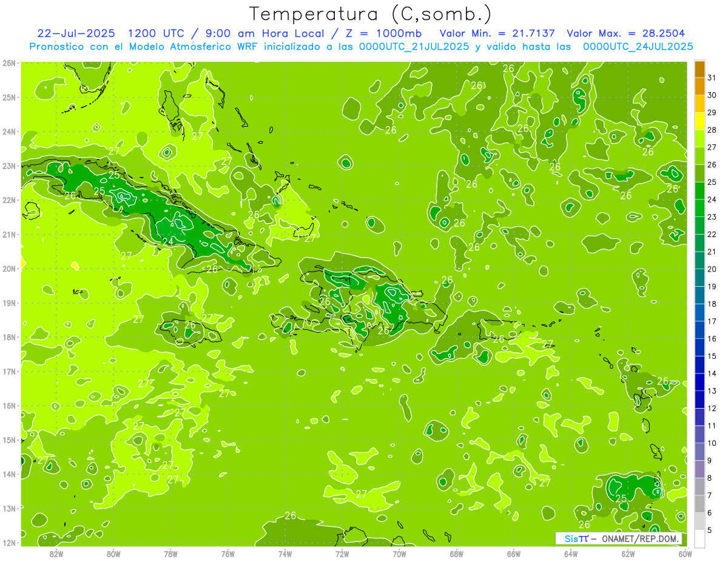Click the title 'Temperatura (C,somb.)'
This screenshot has height=562, width=728.
(x=370, y=13)
